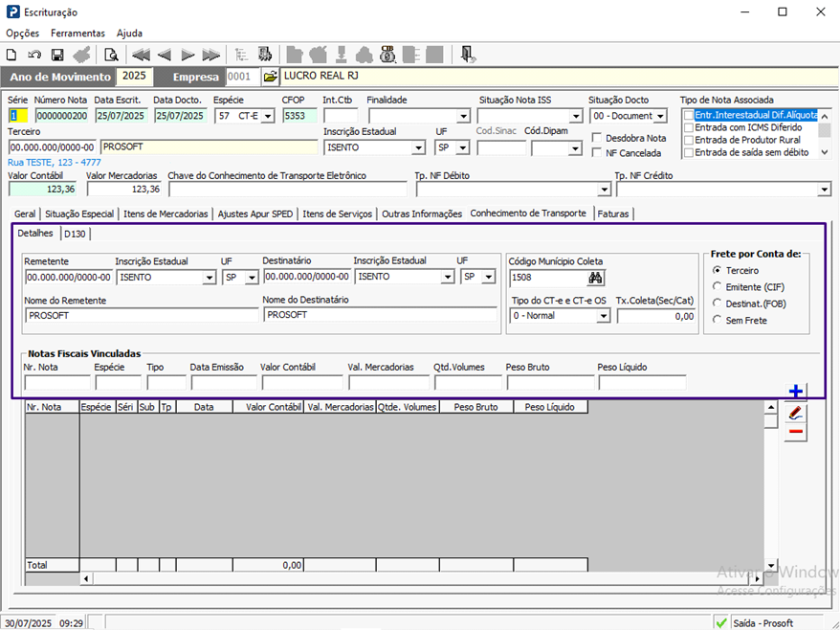Viewport: 840px width, 630px height.
Task: Click the new record toolbar icon
Action: (x=11, y=55)
